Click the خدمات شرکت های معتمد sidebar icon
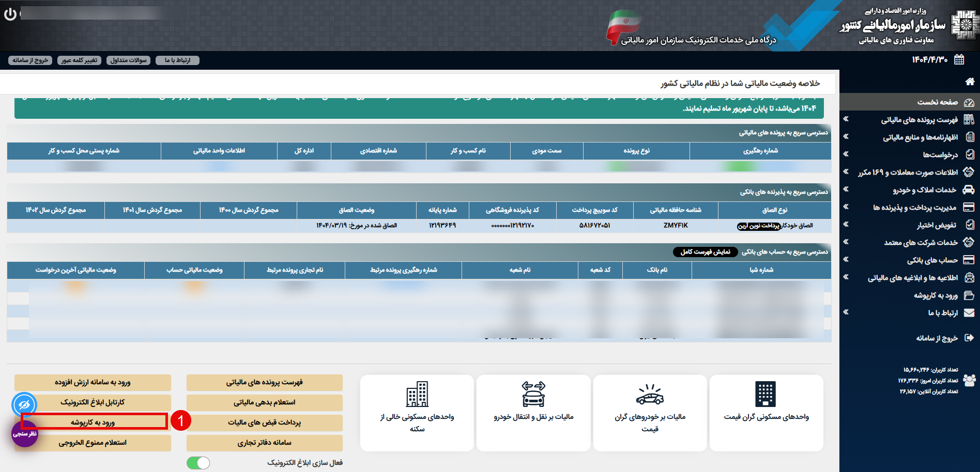Screen dimensions: 980x472 pyautogui.click(x=969, y=242)
